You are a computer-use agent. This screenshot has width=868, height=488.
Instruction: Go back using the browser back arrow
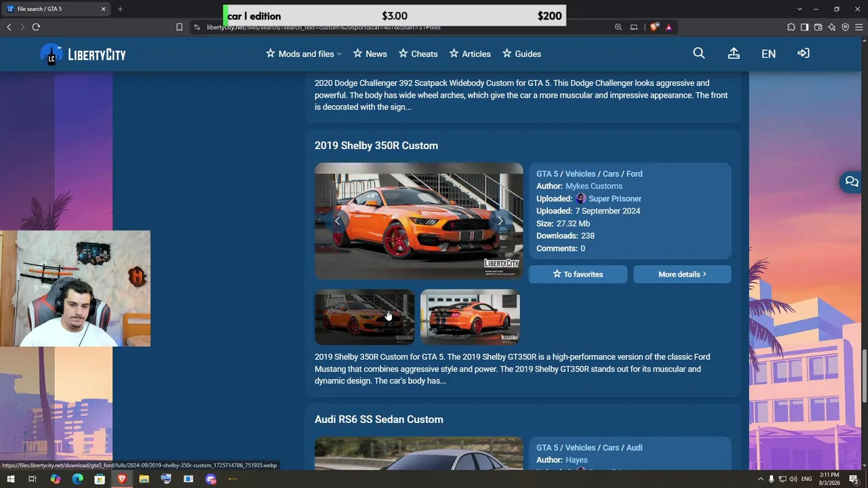coord(9,27)
